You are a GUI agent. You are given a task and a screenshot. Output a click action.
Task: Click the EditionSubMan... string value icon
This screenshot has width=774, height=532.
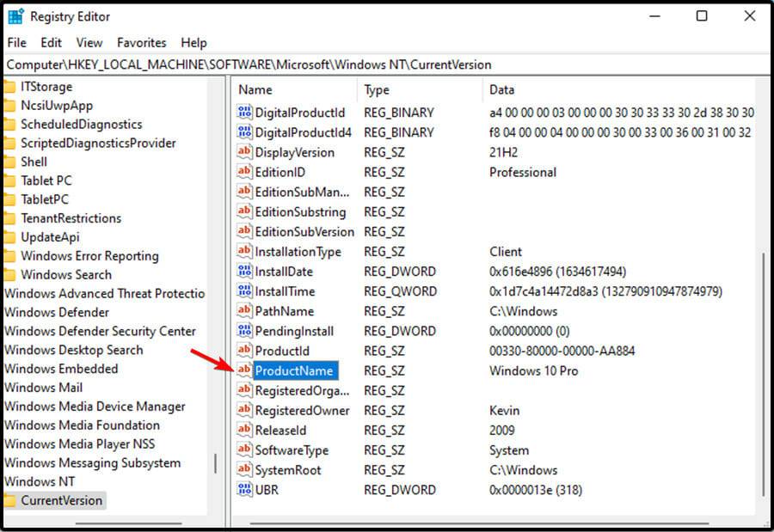click(x=244, y=192)
